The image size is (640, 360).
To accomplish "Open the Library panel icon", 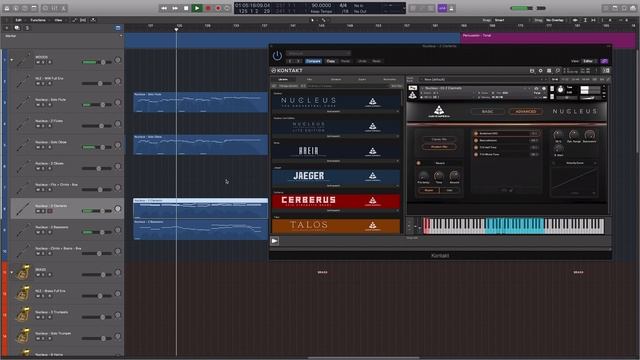I will (x=7, y=8).
